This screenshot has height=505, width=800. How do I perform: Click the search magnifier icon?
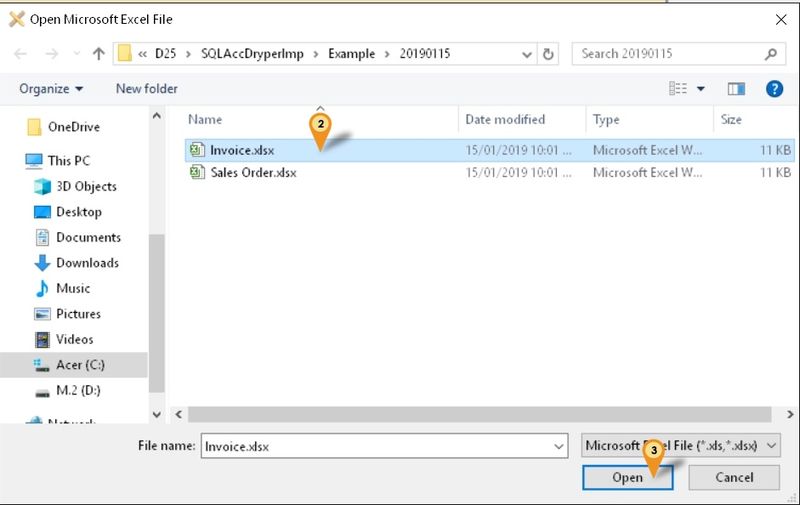point(769,53)
